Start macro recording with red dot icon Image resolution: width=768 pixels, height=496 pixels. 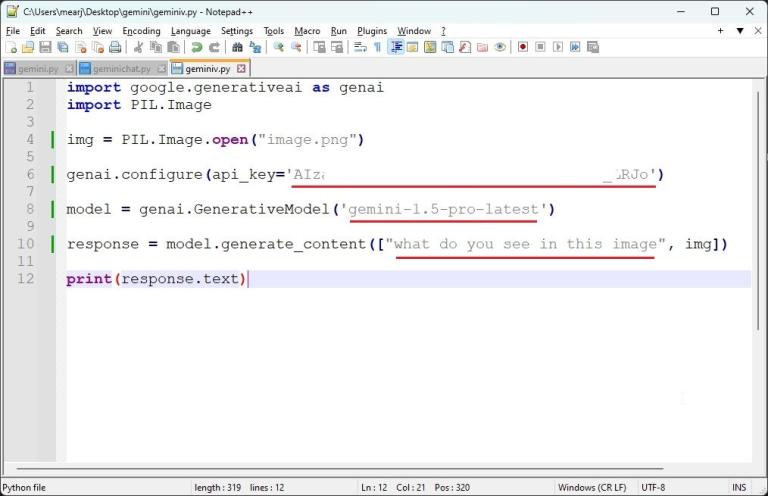pos(523,47)
